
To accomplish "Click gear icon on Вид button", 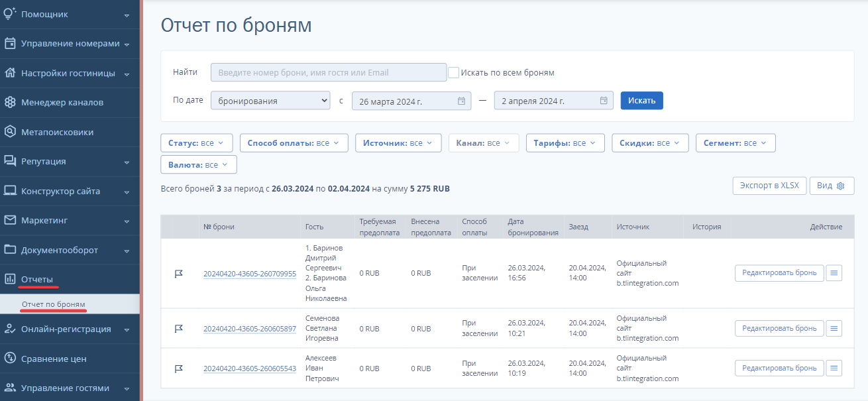I will coord(841,186).
